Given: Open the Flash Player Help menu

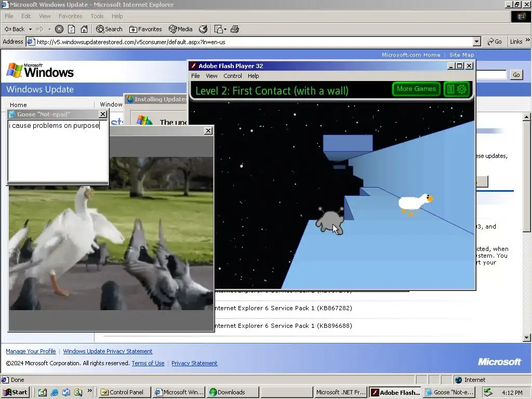Looking at the screenshot, I should click(x=253, y=76).
